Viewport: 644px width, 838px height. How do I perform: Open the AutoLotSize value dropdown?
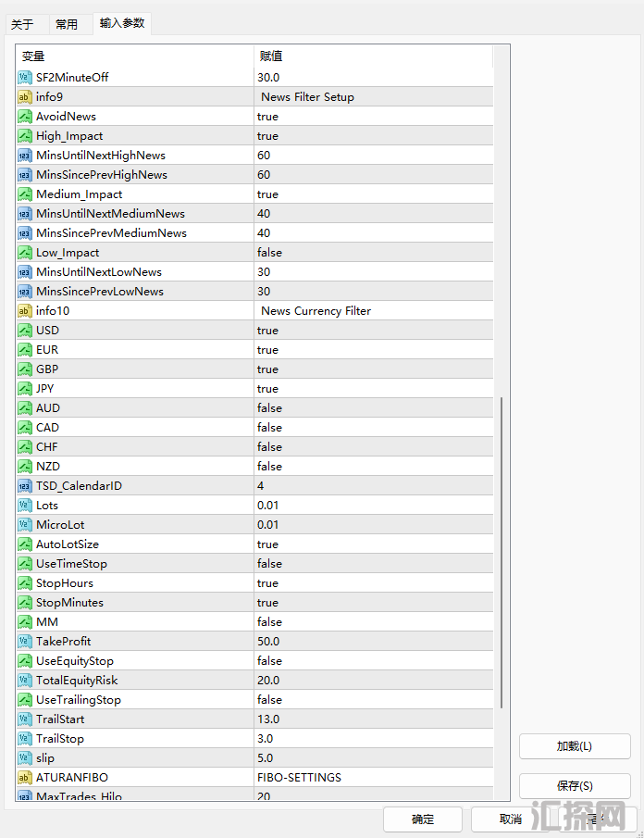[x=370, y=544]
